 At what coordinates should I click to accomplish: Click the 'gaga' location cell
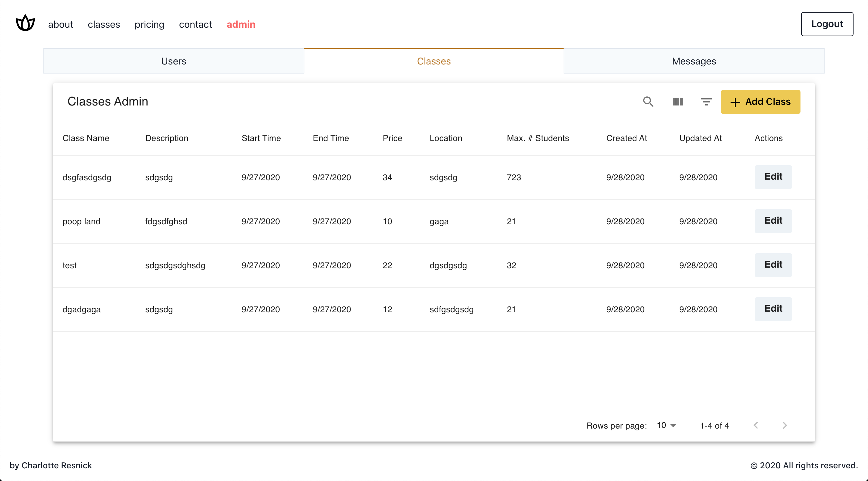[439, 221]
